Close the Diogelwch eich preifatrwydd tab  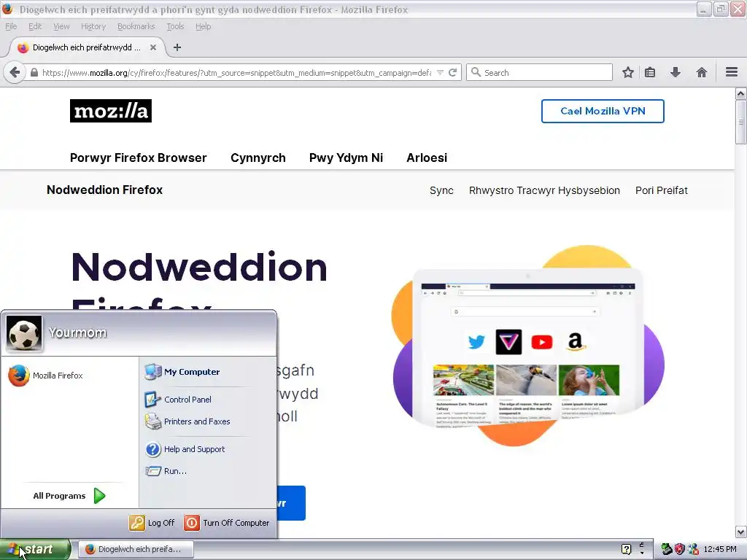153,47
